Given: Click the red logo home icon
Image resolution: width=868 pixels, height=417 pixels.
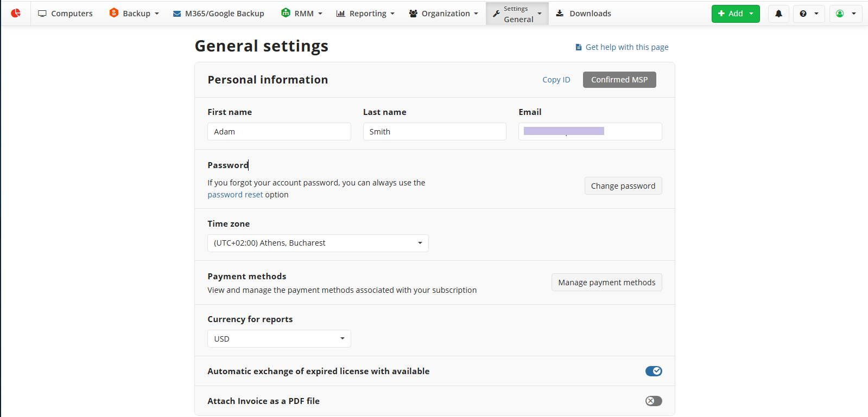Looking at the screenshot, I should (16, 13).
